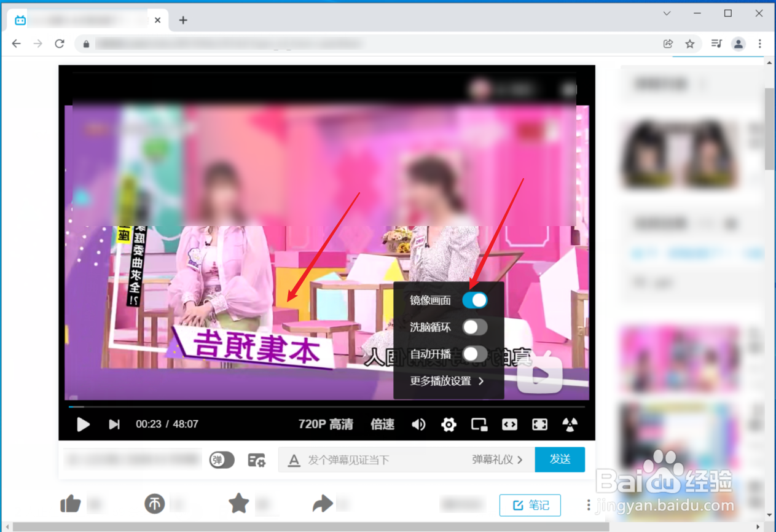The width and height of the screenshot is (776, 532).
Task: Enable the 自动开播 autoplay switch
Action: (475, 354)
